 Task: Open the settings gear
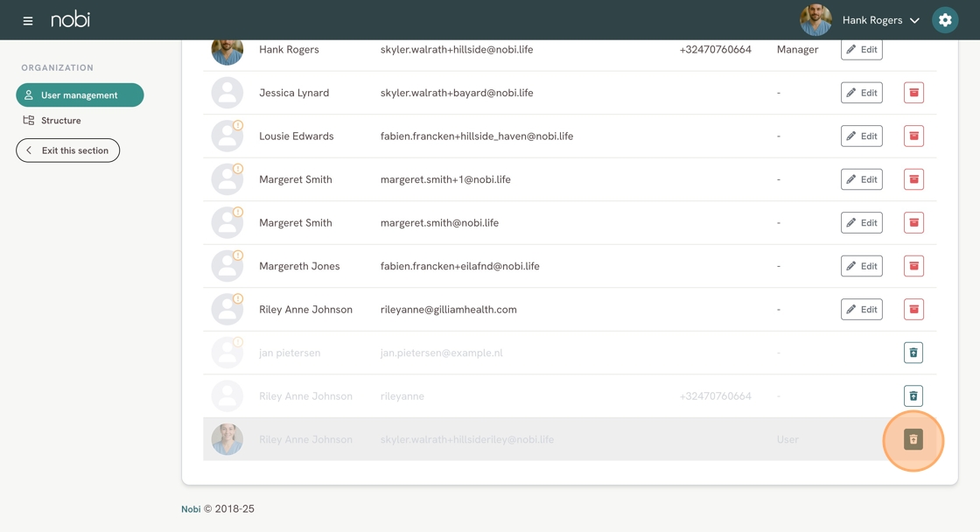point(945,20)
